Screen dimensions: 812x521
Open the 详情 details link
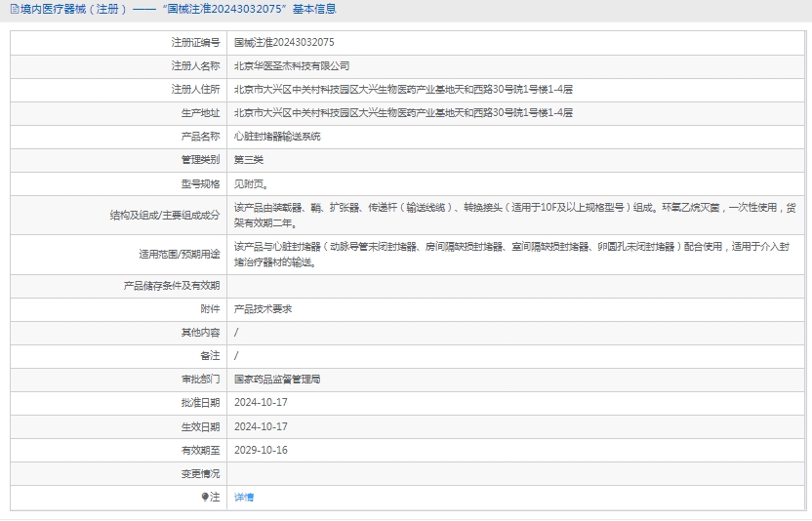tap(244, 498)
